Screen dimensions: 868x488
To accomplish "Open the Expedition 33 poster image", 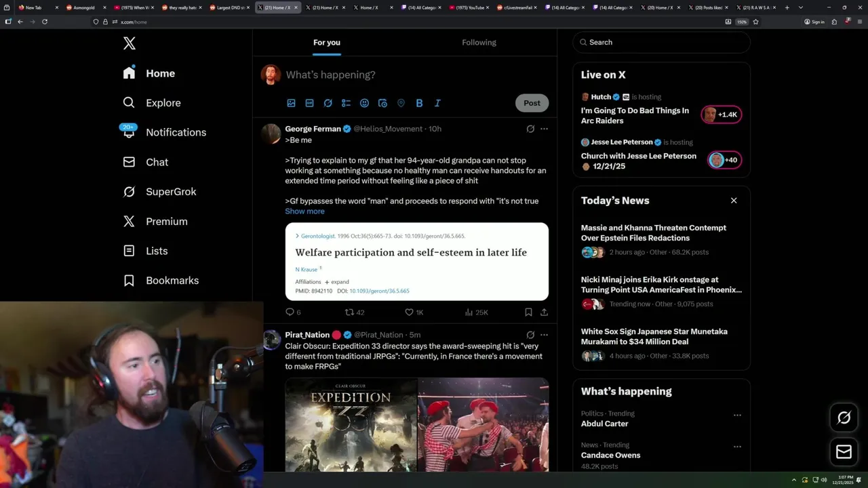I will pos(351,424).
